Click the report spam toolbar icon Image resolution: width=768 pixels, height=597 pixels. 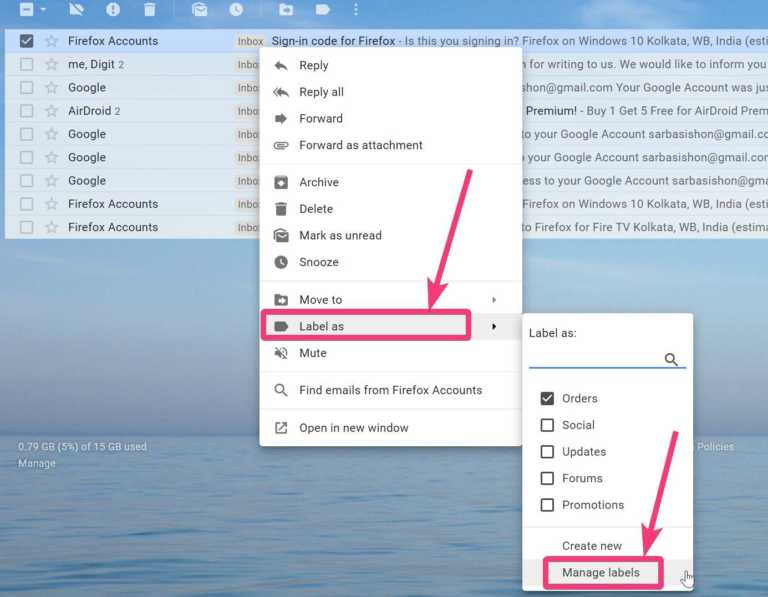click(x=113, y=9)
